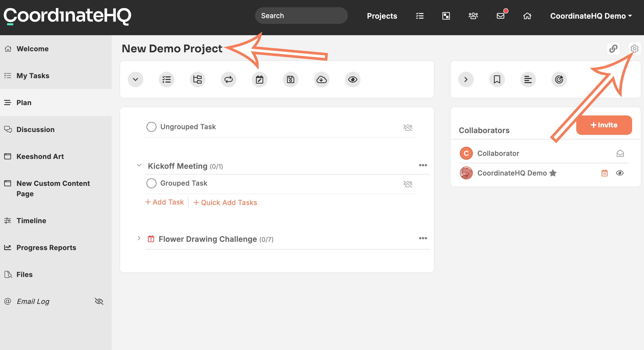Viewport: 644px width, 350px height.
Task: Click the cloud download icon in toolbar
Action: click(x=322, y=79)
